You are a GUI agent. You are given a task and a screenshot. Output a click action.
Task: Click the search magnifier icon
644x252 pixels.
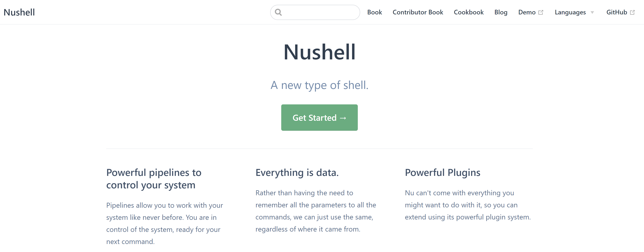(x=279, y=12)
